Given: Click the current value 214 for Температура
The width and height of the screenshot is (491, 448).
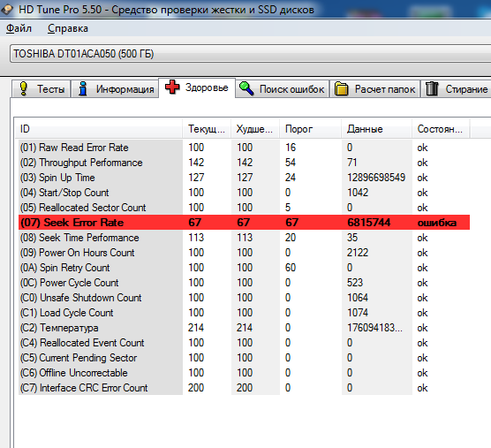Looking at the screenshot, I should point(196,328).
